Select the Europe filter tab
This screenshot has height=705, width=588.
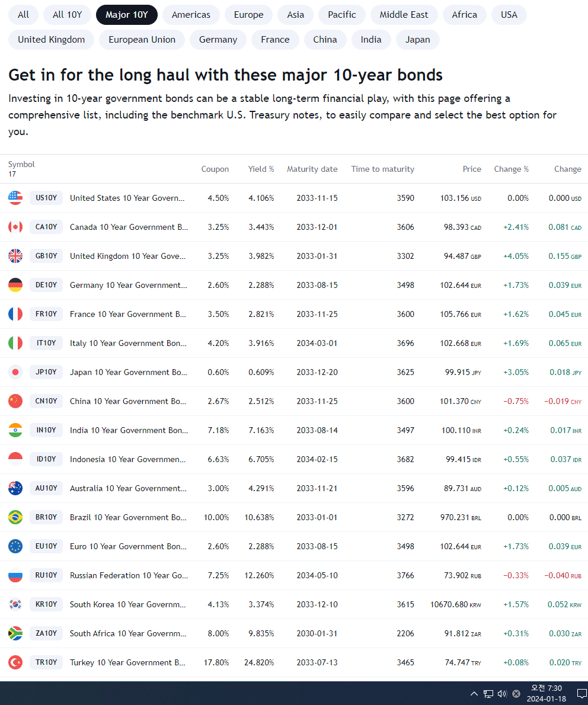tap(248, 15)
